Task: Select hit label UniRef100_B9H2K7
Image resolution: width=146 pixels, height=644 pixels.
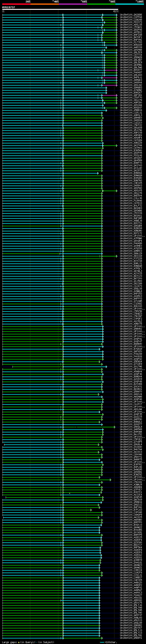Action: coord(131,93)
